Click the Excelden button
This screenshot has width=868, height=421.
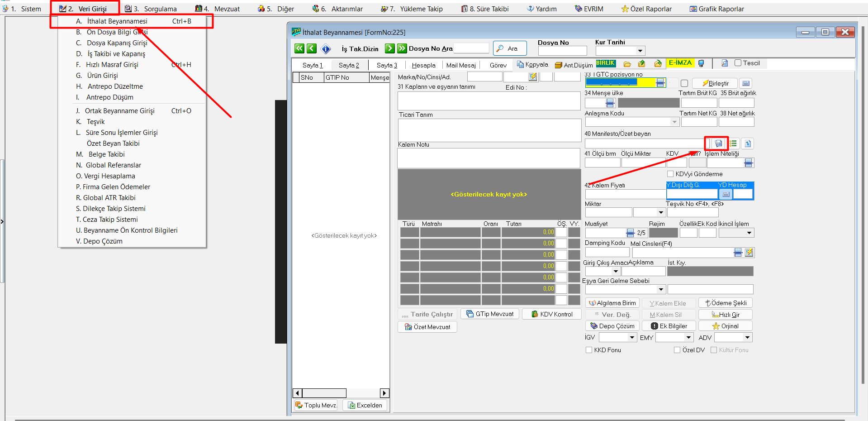(x=365, y=405)
